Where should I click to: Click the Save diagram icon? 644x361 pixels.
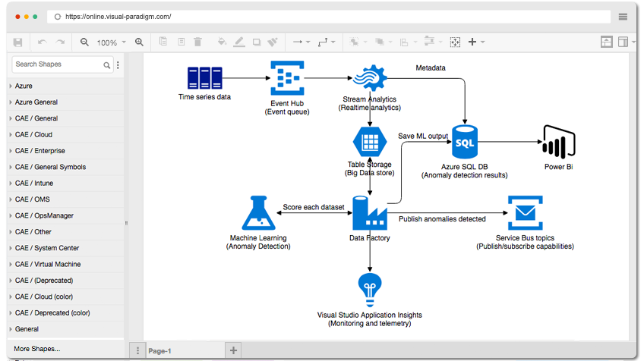tap(17, 42)
